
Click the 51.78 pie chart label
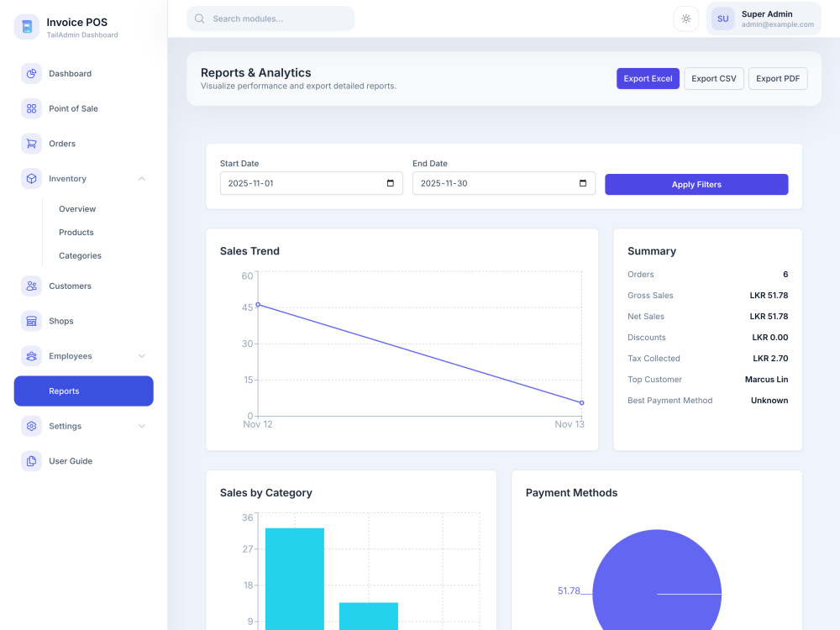[x=569, y=591]
